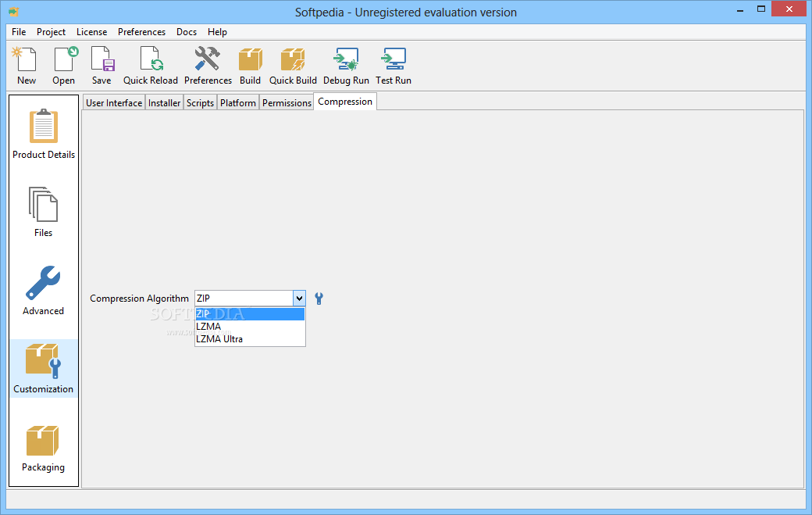The height and width of the screenshot is (515, 812).
Task: Open the Help menu
Action: tap(218, 32)
